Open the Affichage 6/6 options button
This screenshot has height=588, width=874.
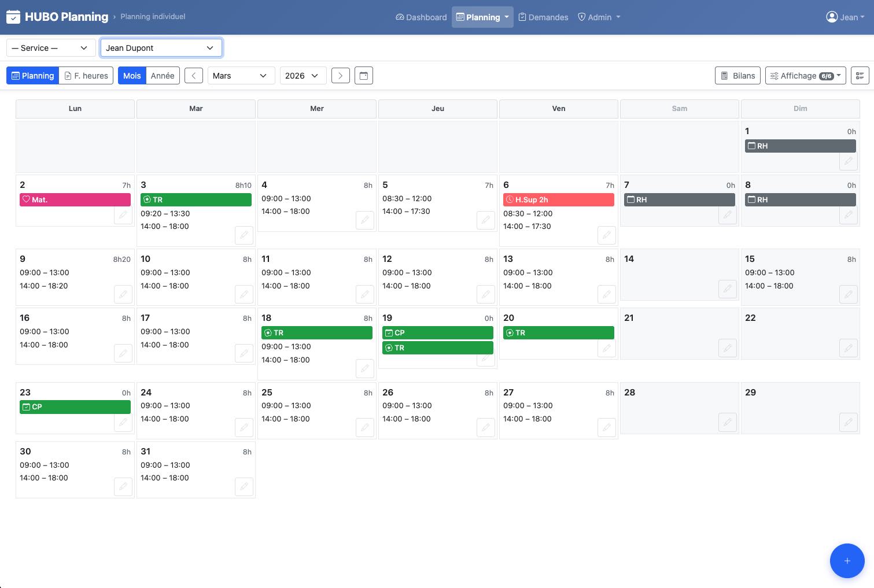805,76
